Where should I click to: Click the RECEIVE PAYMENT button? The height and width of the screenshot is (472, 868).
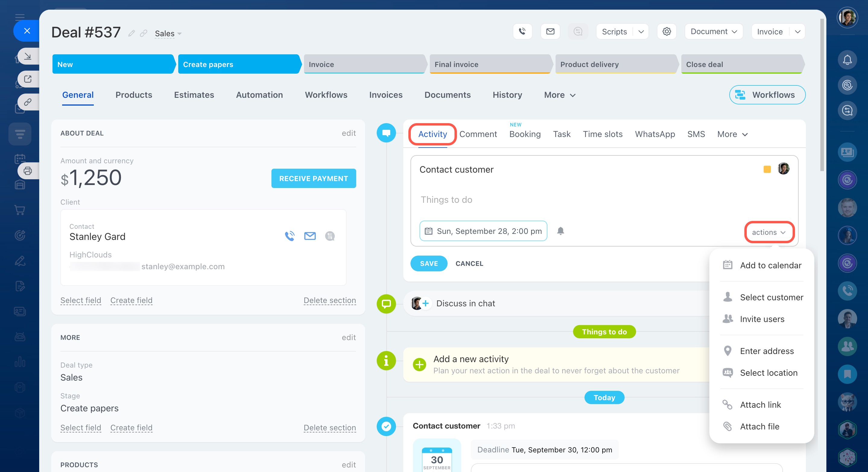pos(313,178)
